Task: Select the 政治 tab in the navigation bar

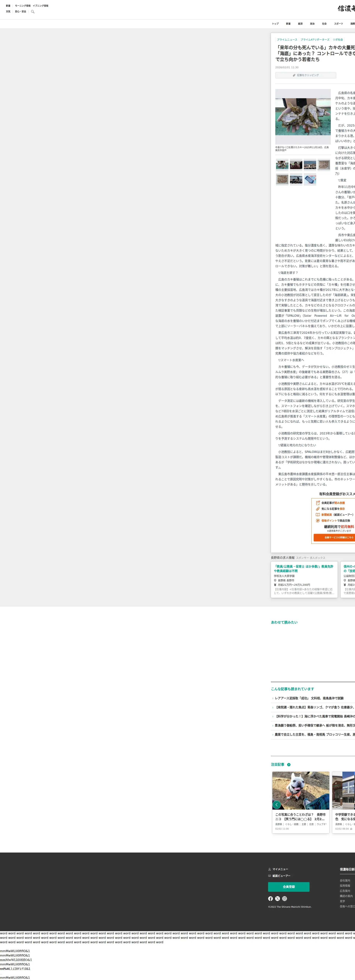Action: pos(312,23)
